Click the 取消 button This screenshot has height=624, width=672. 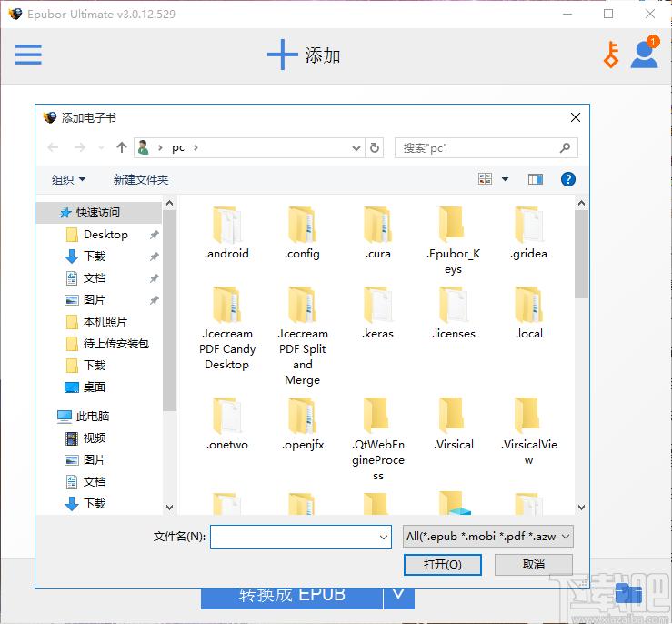click(534, 565)
